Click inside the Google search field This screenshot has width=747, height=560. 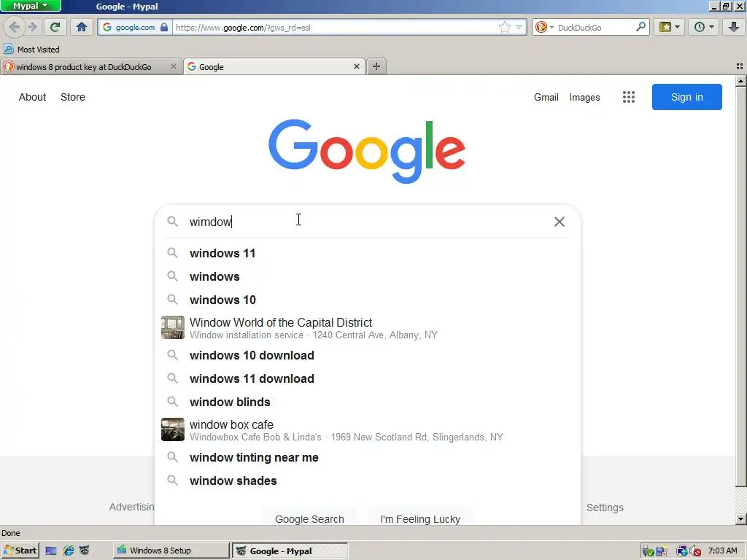click(x=367, y=222)
